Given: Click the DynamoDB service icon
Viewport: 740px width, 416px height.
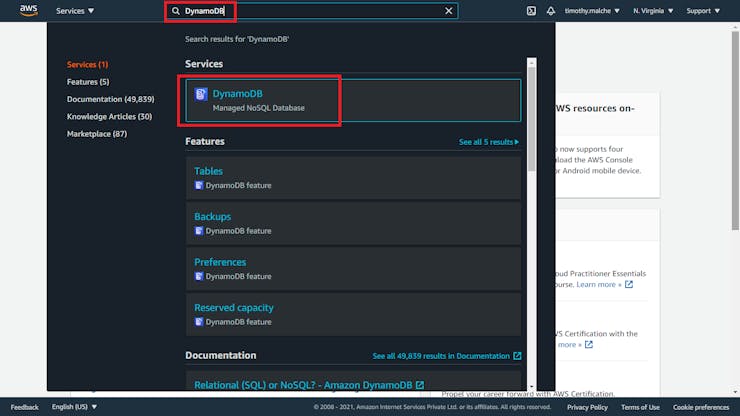Looking at the screenshot, I should coord(201,94).
